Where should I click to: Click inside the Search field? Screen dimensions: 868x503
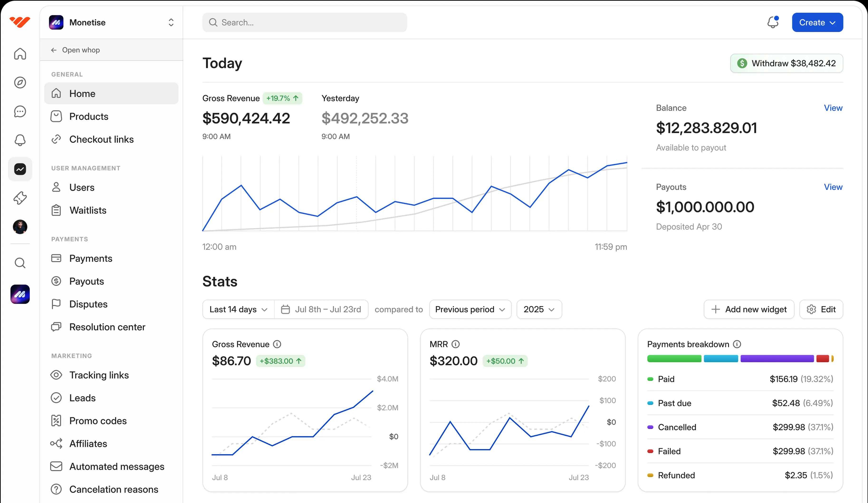(x=304, y=22)
